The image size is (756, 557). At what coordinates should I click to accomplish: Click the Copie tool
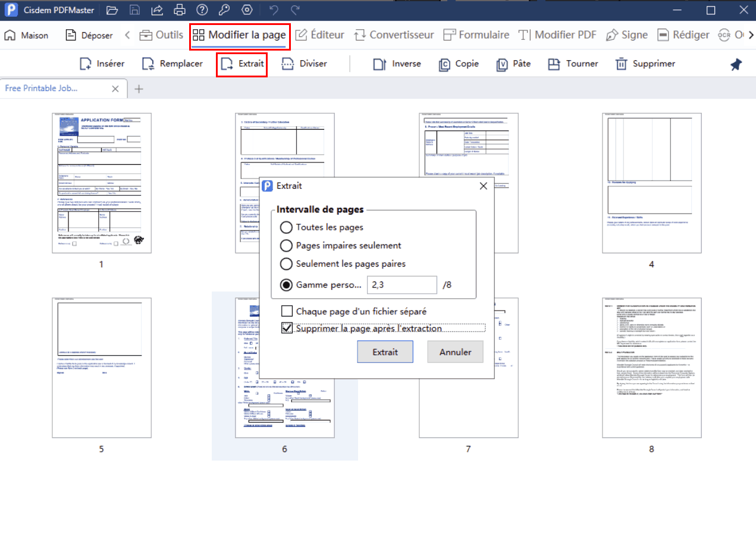(x=459, y=64)
